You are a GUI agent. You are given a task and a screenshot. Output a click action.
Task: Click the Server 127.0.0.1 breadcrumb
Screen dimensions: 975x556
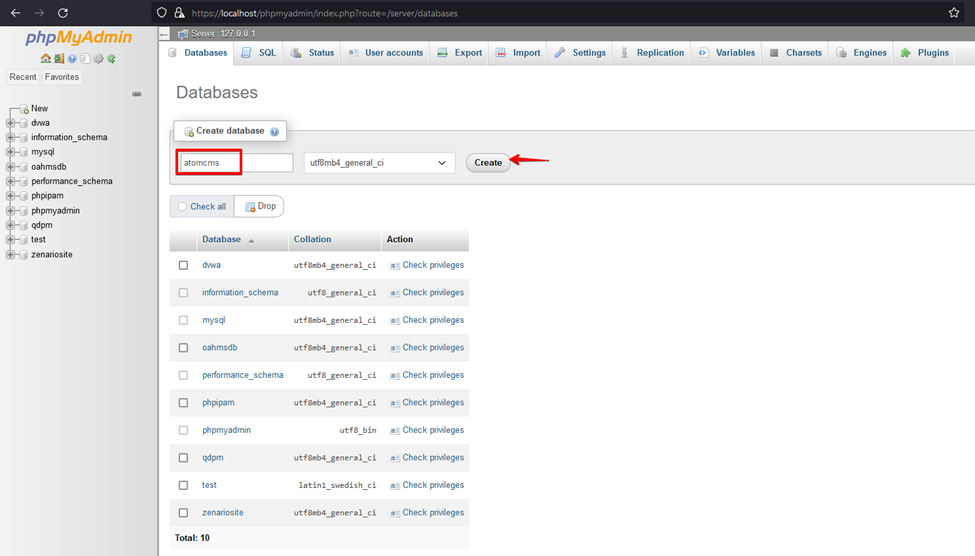click(x=223, y=34)
